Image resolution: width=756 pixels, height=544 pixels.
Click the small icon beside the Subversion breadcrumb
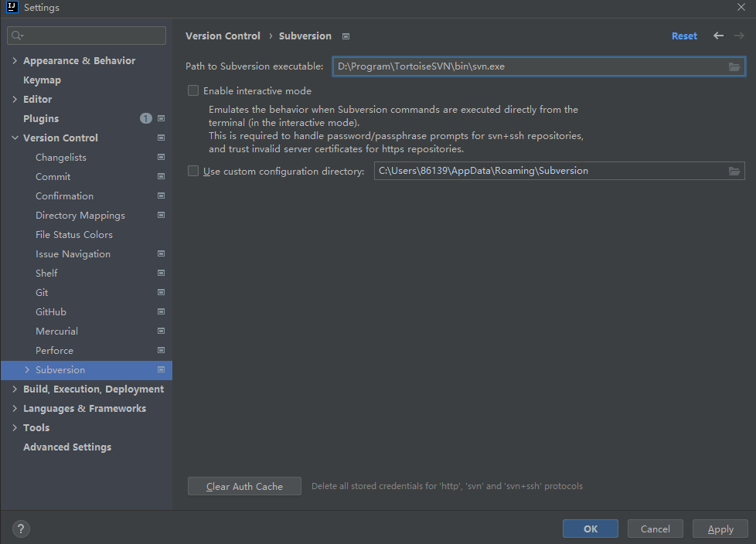tap(345, 36)
